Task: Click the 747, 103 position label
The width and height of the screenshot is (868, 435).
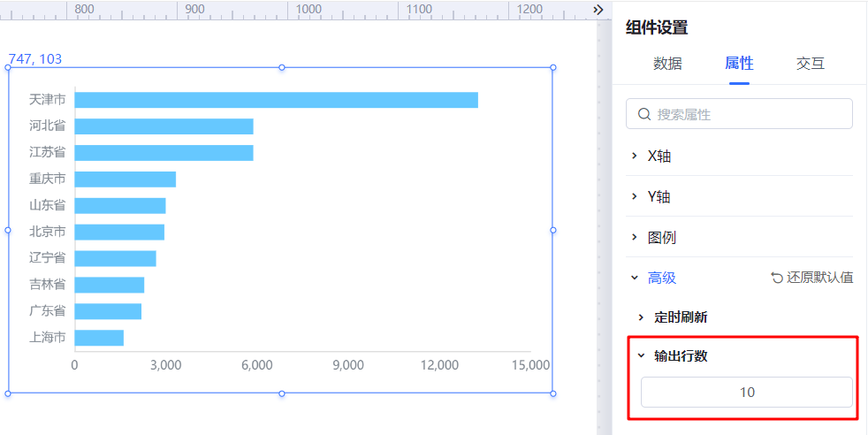Action: [34, 58]
